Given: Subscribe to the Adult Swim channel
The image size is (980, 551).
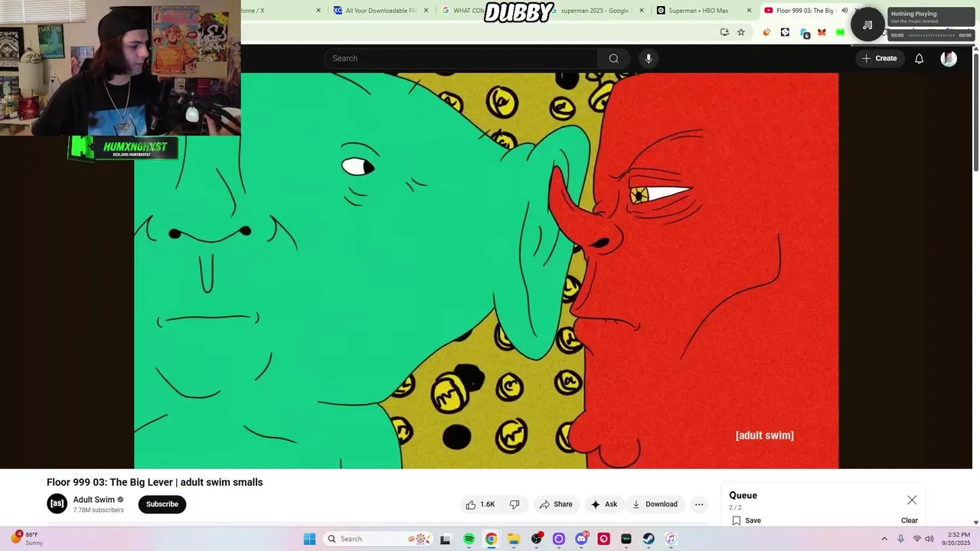Looking at the screenshot, I should (162, 504).
